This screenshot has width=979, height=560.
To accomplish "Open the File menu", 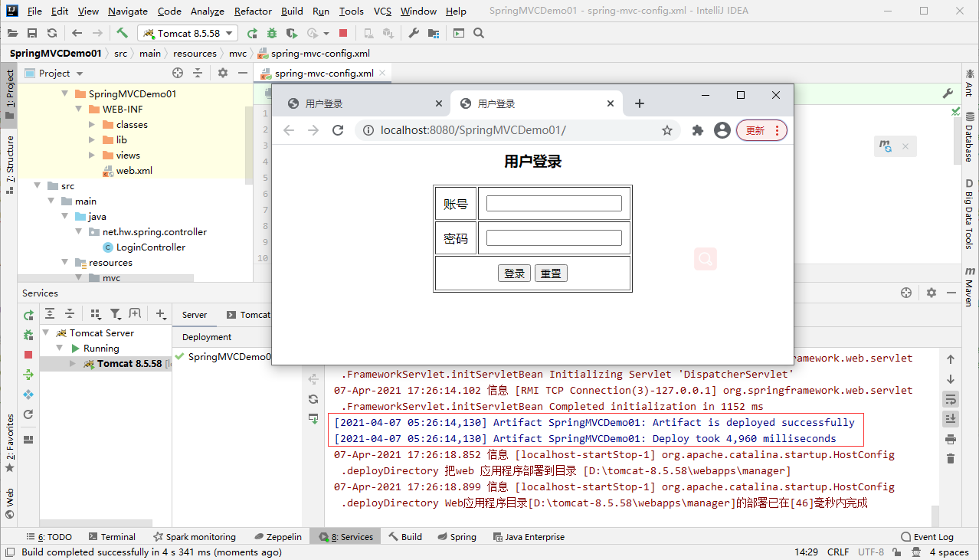I will 34,11.
